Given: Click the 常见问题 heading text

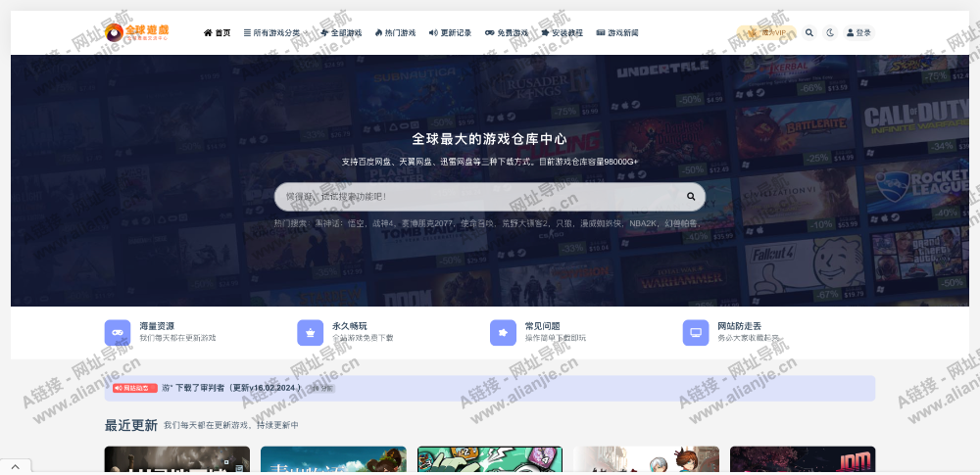Looking at the screenshot, I should [543, 326].
